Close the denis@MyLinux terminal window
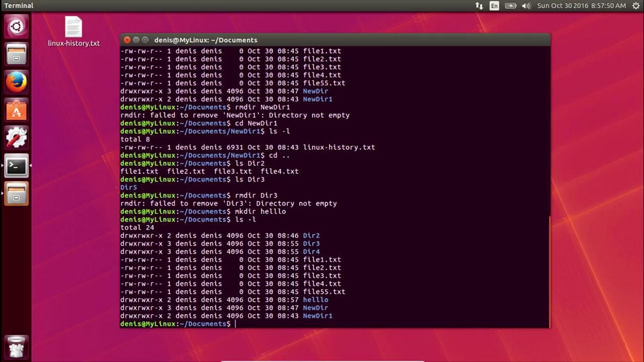Viewport: 644px width, 362px height. pyautogui.click(x=127, y=40)
